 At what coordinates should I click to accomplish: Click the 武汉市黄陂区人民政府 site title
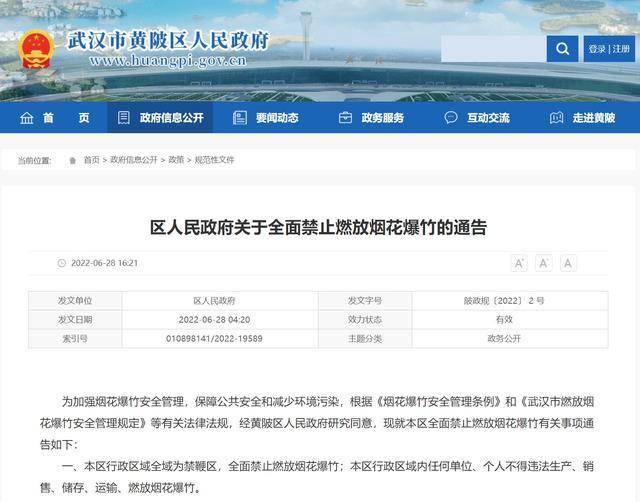point(168,41)
